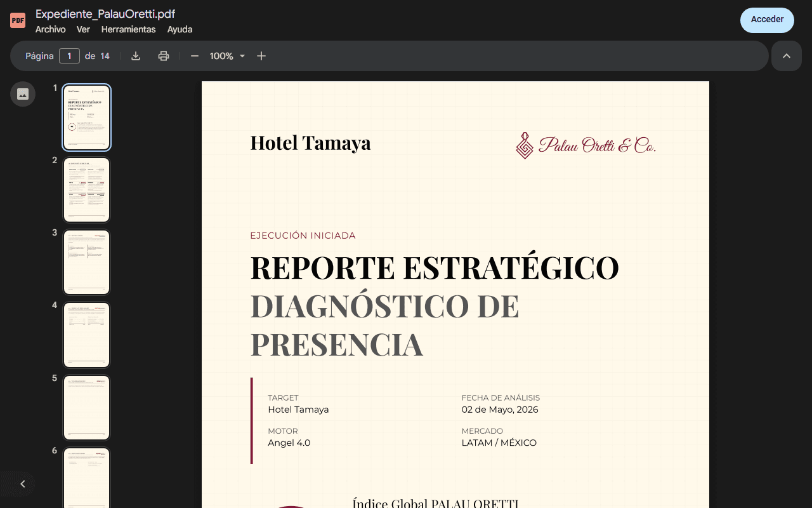Select the page 2 thumbnail
The height and width of the screenshot is (508, 812).
tap(87, 190)
